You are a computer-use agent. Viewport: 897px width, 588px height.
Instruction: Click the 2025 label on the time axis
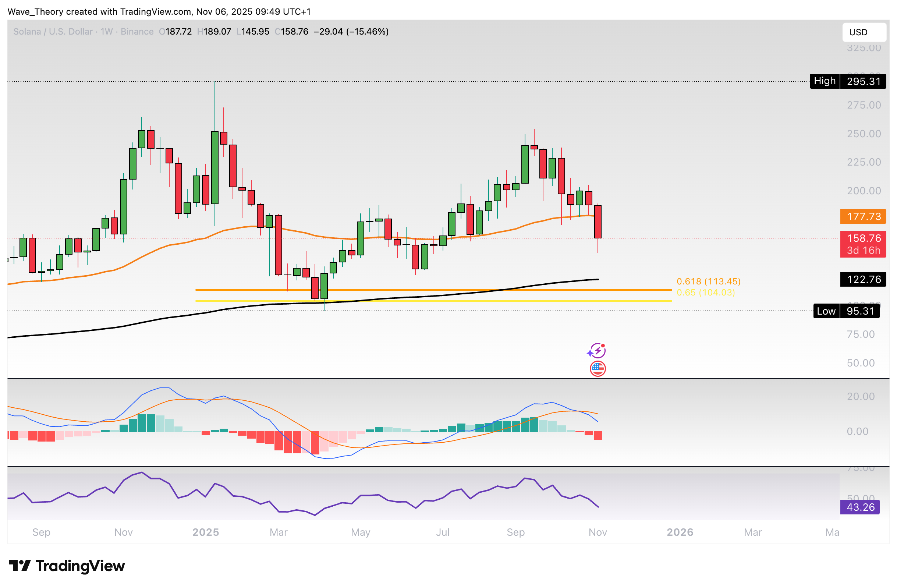click(205, 532)
